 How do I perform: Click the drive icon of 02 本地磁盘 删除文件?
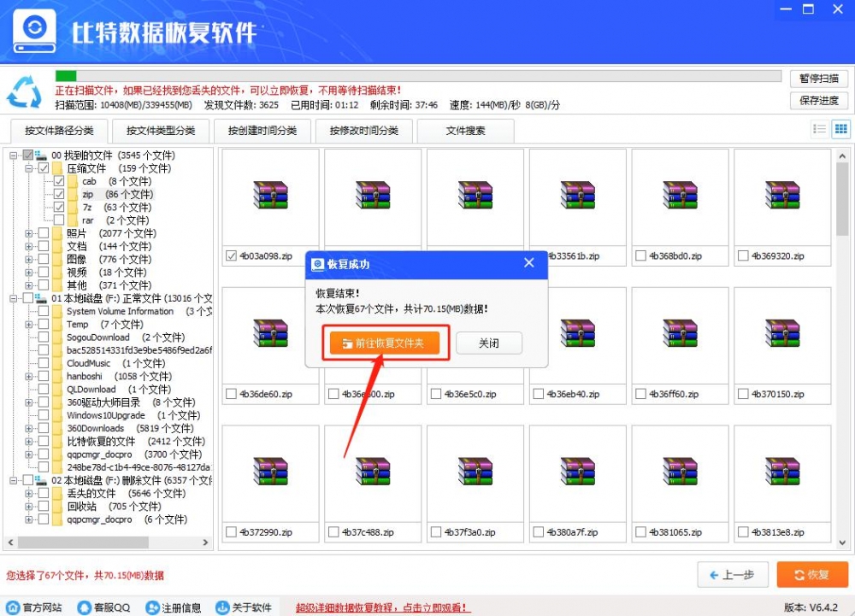(41, 480)
